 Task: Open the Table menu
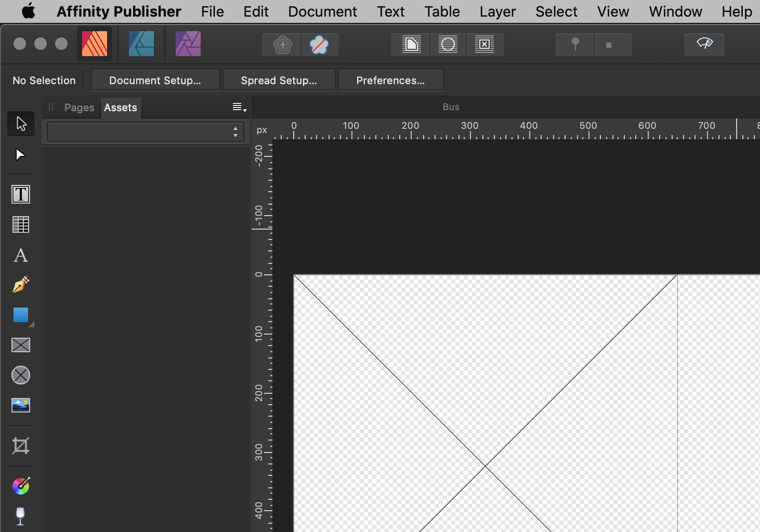pos(441,11)
